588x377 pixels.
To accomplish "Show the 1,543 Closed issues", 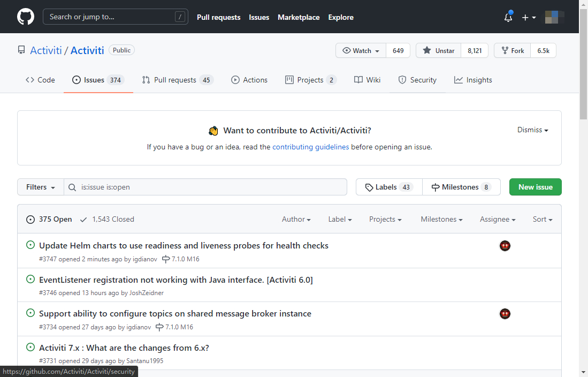I will click(107, 219).
